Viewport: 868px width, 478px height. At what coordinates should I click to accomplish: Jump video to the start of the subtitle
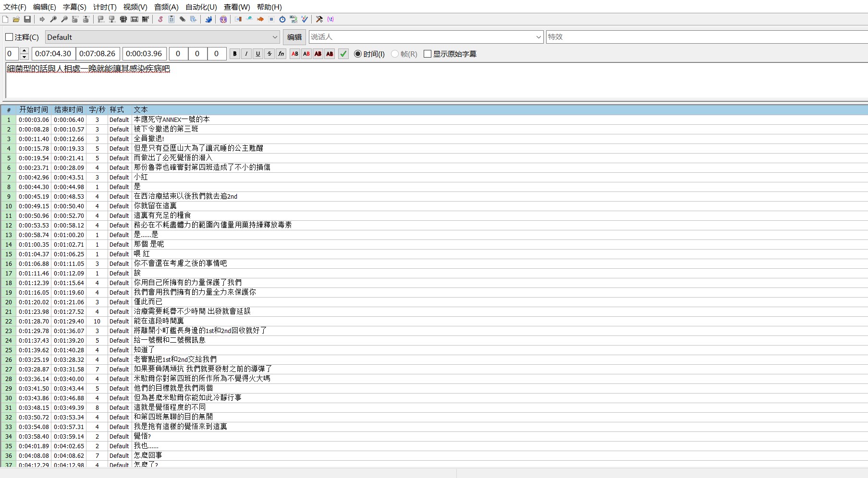tap(75, 19)
